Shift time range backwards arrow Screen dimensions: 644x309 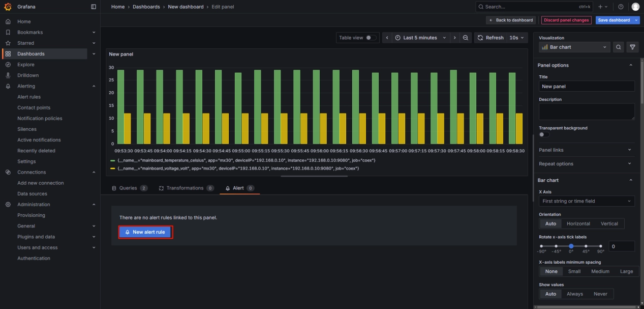coord(387,38)
